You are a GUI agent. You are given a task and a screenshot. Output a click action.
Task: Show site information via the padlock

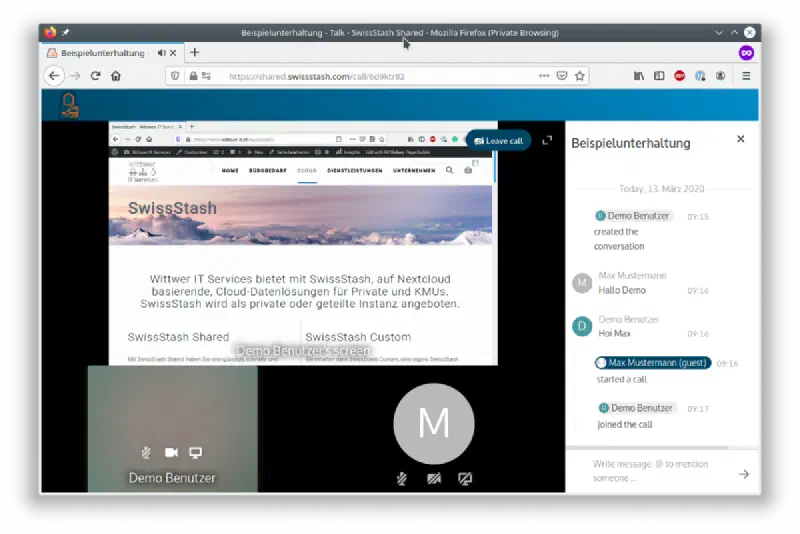tap(193, 76)
